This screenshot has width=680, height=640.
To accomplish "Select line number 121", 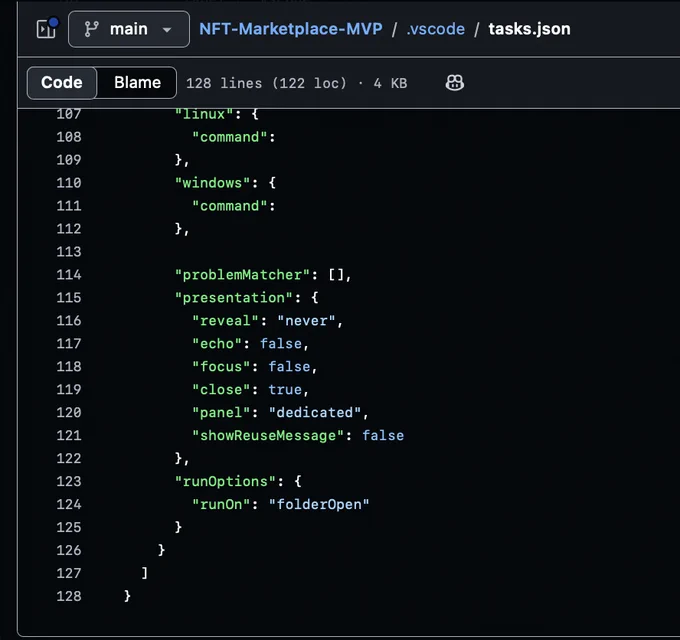I will [69, 435].
